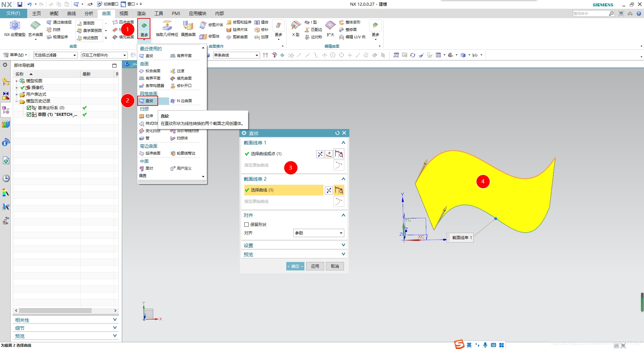Open the X 型 editing tool
This screenshot has height=349, width=644.
pyautogui.click(x=296, y=29)
